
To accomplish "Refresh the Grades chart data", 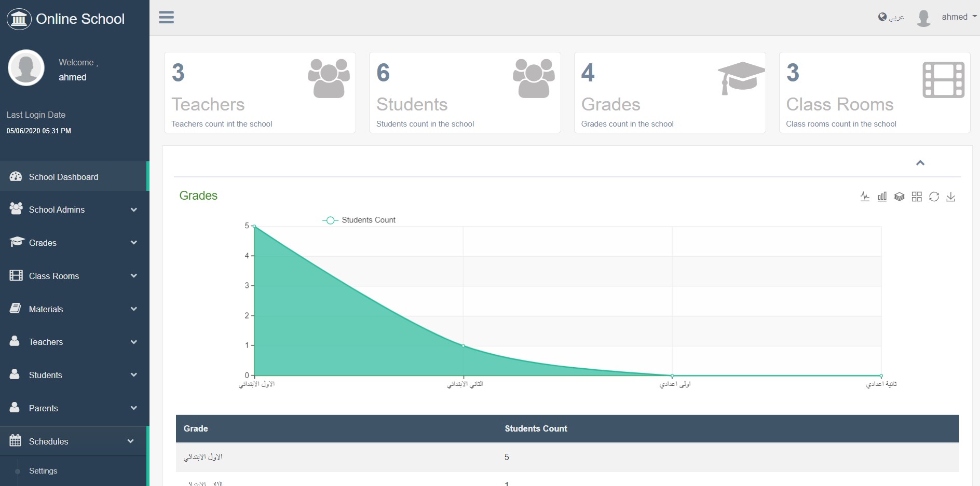I will 934,197.
